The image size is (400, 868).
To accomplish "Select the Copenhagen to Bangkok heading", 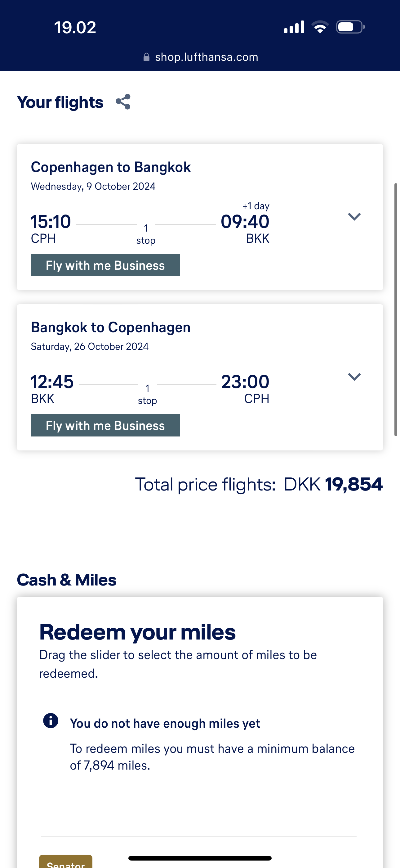I will point(111,167).
